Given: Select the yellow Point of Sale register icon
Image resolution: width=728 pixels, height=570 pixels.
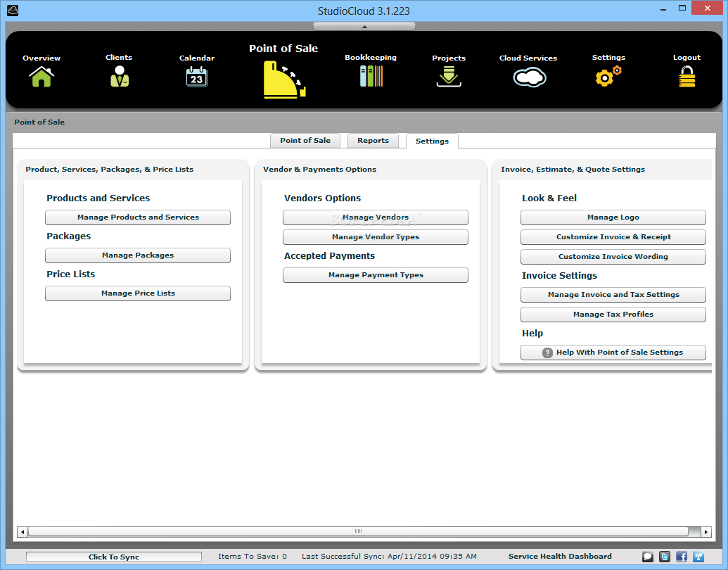Looking at the screenshot, I should tap(284, 80).
